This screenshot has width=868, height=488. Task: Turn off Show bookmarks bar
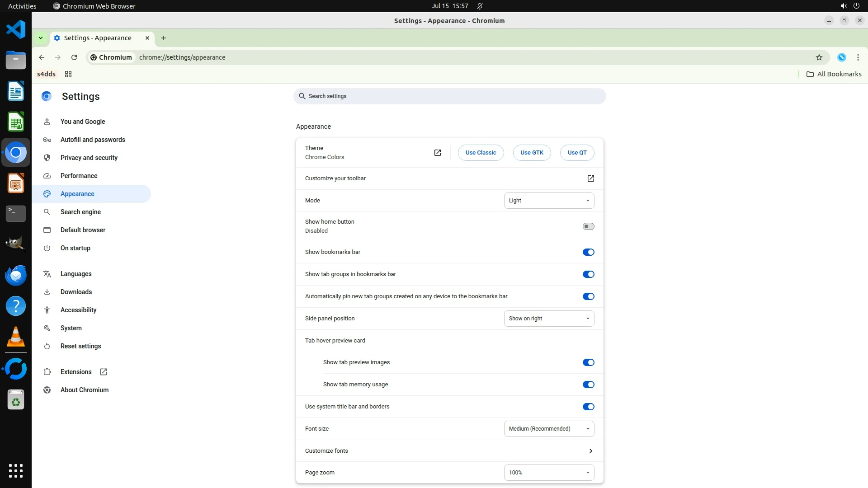[588, 252]
